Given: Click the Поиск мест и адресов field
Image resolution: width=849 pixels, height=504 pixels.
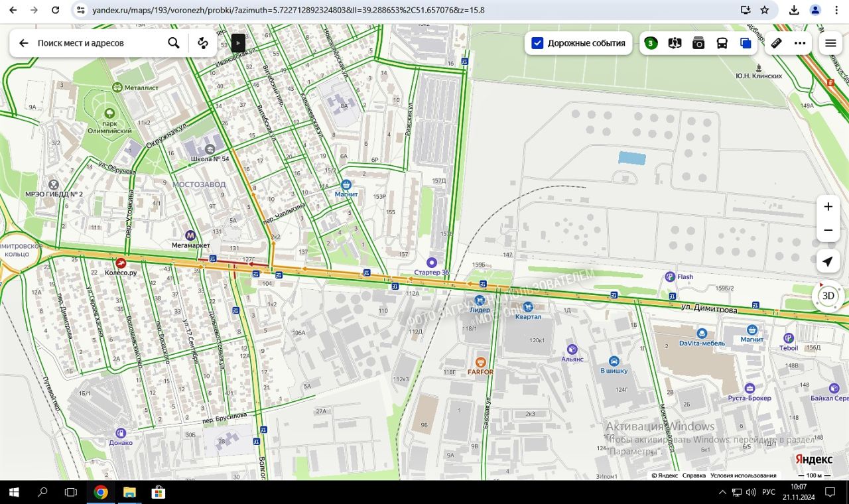Looking at the screenshot, I should [99, 43].
